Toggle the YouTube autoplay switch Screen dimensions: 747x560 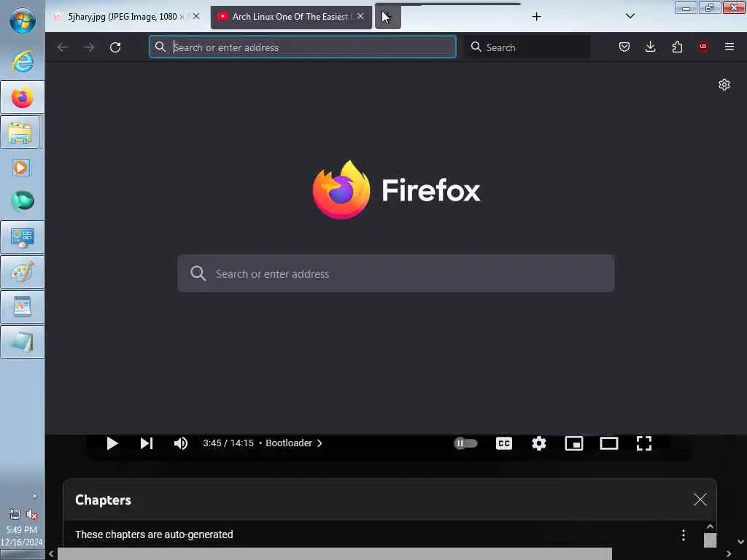coord(465,443)
